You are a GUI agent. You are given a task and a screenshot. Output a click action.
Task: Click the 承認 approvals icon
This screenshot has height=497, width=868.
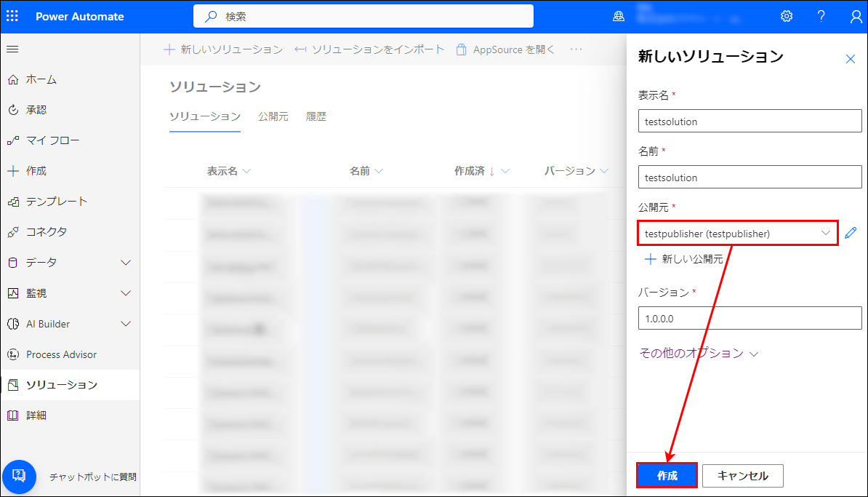13,110
